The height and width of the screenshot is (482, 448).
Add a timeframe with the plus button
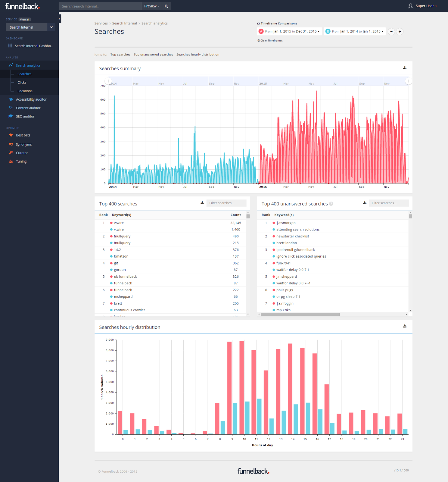point(400,32)
